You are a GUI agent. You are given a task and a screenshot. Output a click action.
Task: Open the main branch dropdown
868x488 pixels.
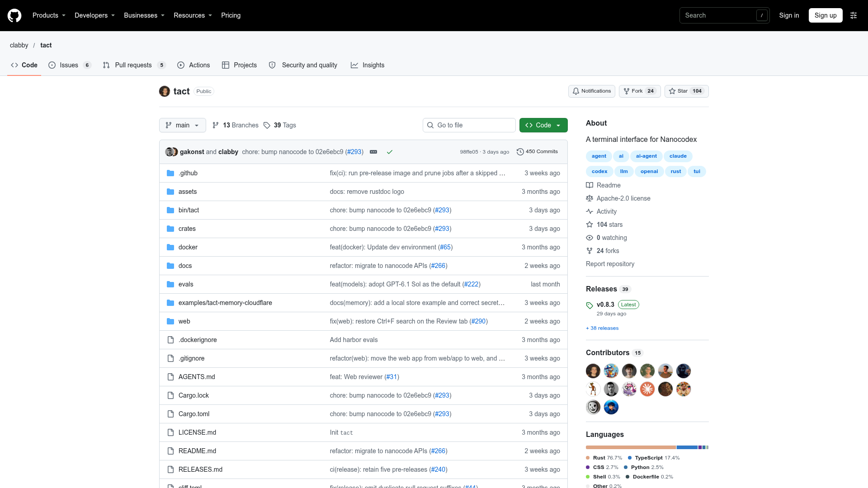pos(183,125)
